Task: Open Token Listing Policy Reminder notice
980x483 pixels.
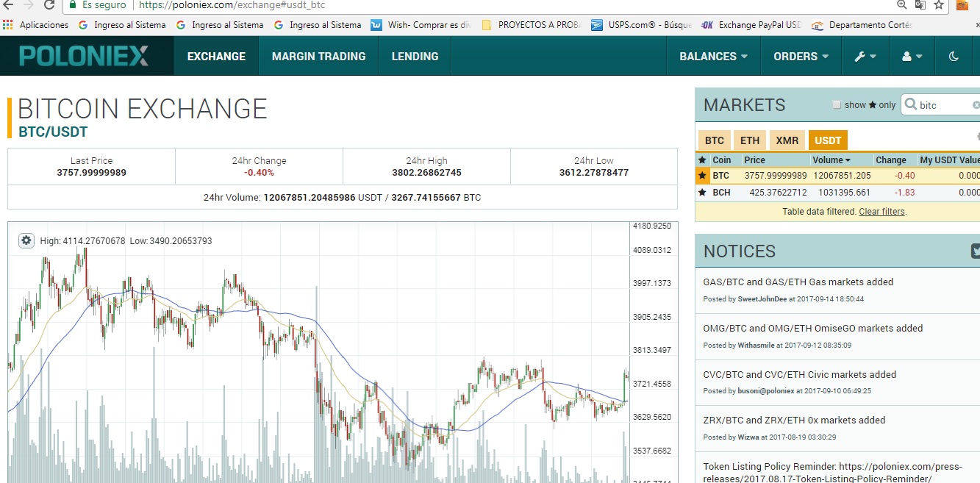Action: [833, 473]
